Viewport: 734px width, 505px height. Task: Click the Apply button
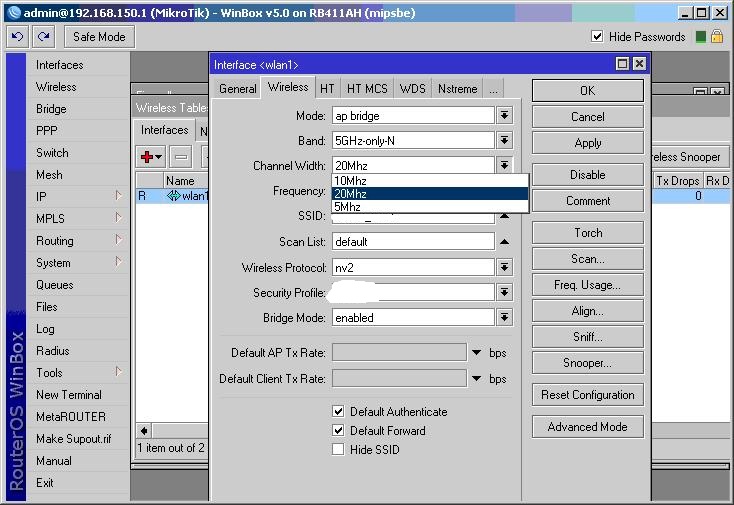587,143
